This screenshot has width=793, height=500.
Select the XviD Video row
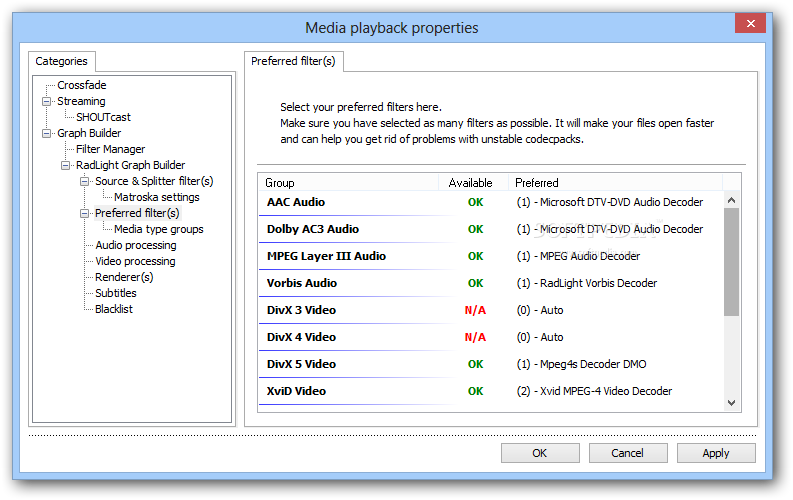pyautogui.click(x=491, y=391)
